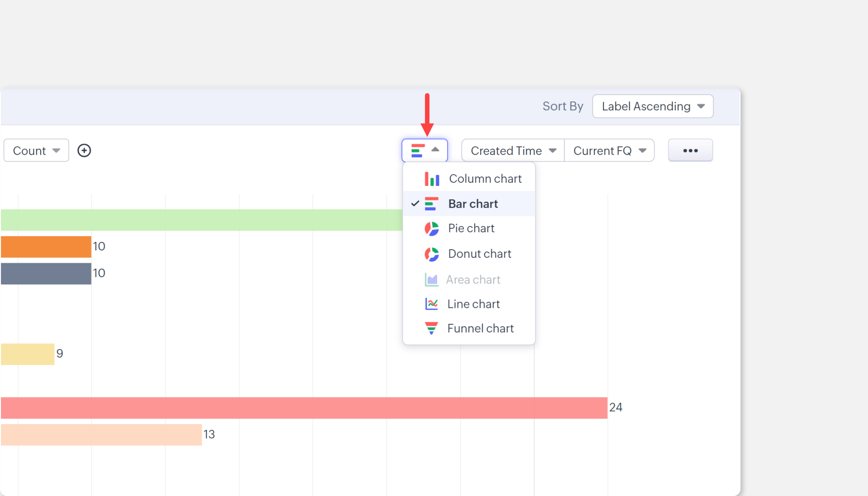Open the Count dropdown
Viewport: 868px width, 496px height.
pyautogui.click(x=36, y=151)
